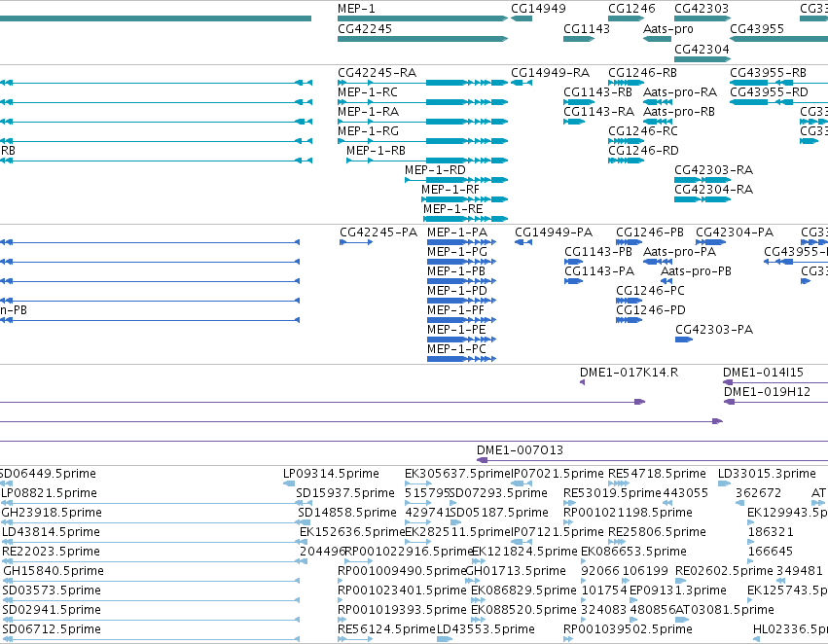
Task: Click clone DME1-014I15
Action: pyautogui.click(x=775, y=382)
